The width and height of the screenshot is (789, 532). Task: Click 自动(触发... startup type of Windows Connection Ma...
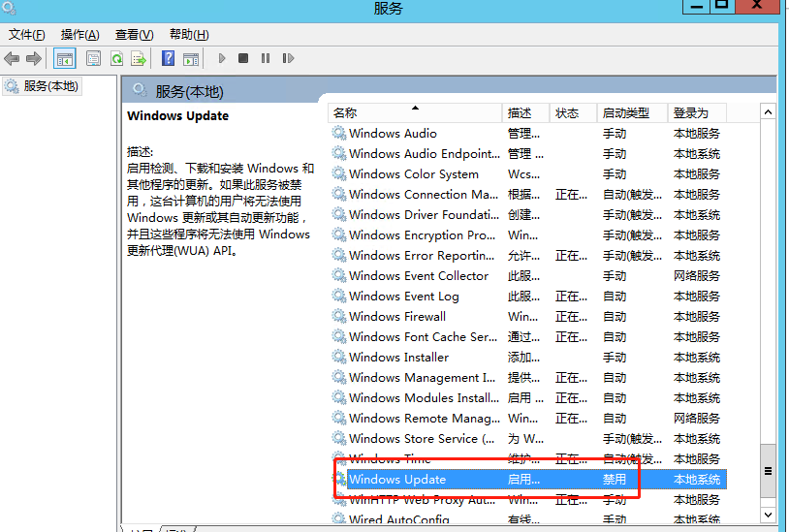[633, 195]
